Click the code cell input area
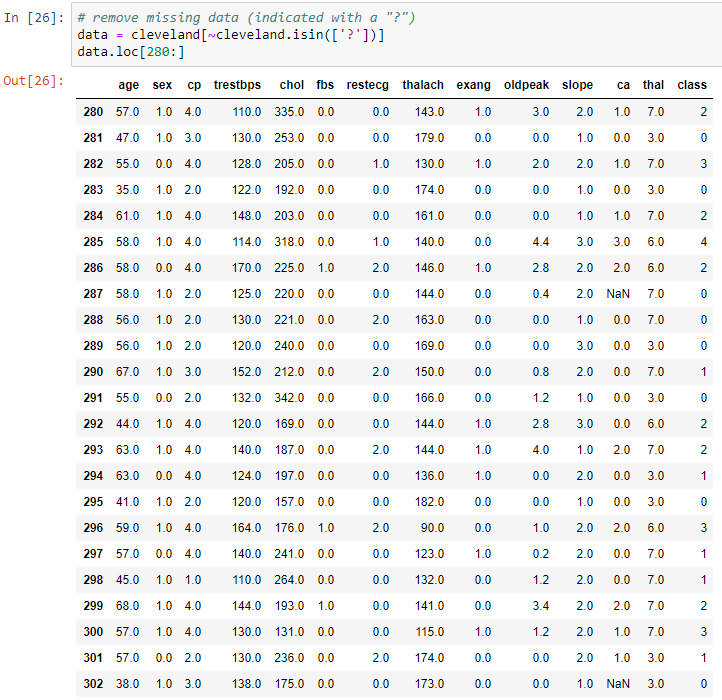Viewport: 722px width, 700px height. pyautogui.click(x=396, y=35)
